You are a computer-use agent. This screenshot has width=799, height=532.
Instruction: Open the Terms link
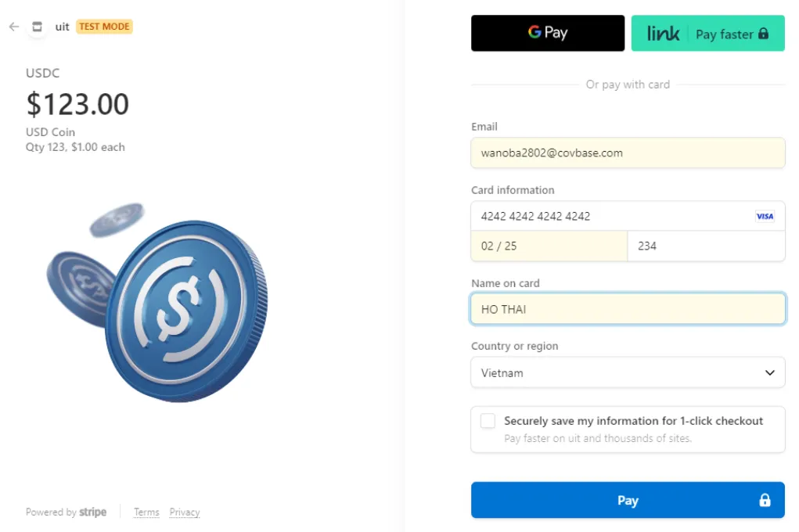pyautogui.click(x=146, y=512)
